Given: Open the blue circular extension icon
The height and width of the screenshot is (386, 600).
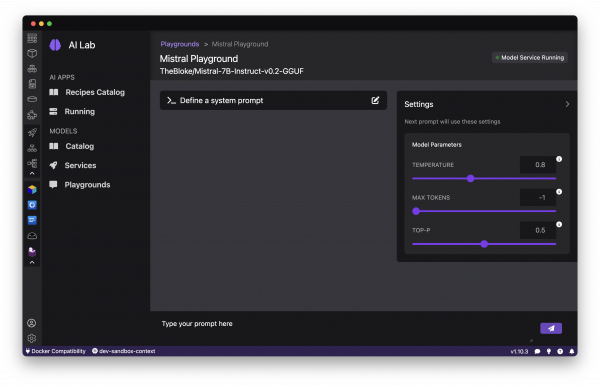Looking at the screenshot, I should (x=32, y=205).
